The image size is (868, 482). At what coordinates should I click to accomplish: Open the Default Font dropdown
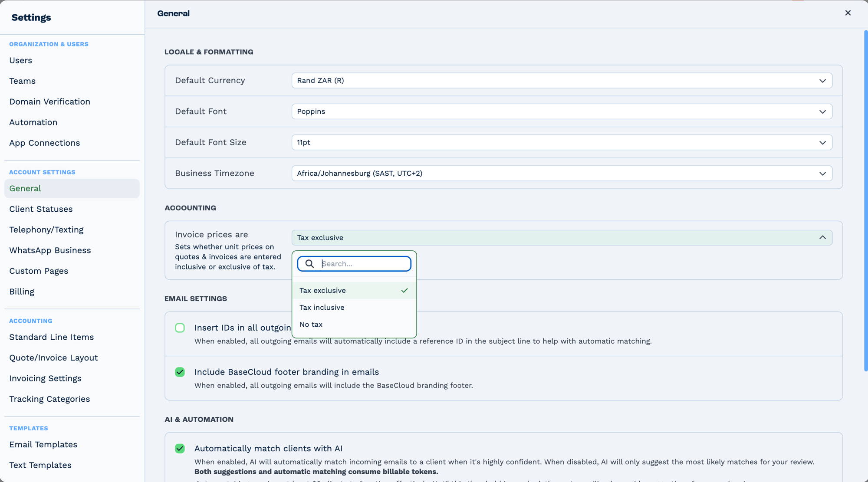coord(562,111)
